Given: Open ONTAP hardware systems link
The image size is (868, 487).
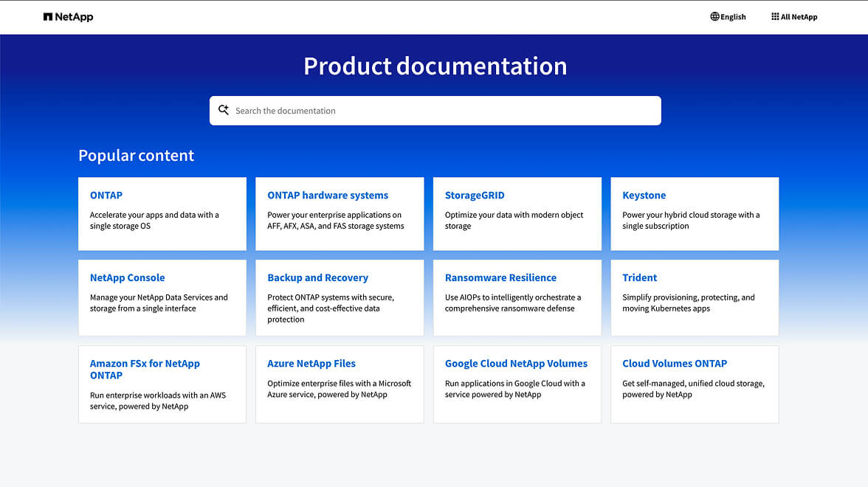Looking at the screenshot, I should pyautogui.click(x=328, y=196).
